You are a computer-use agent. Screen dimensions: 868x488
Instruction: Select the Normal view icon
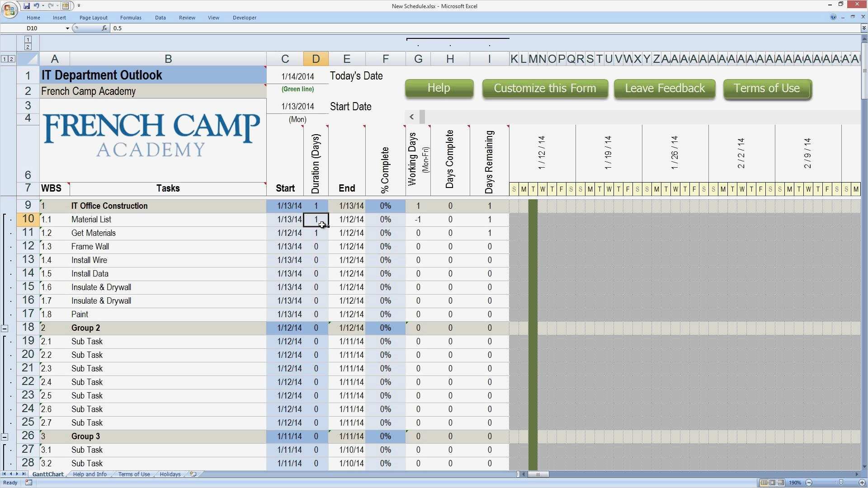[764, 482]
